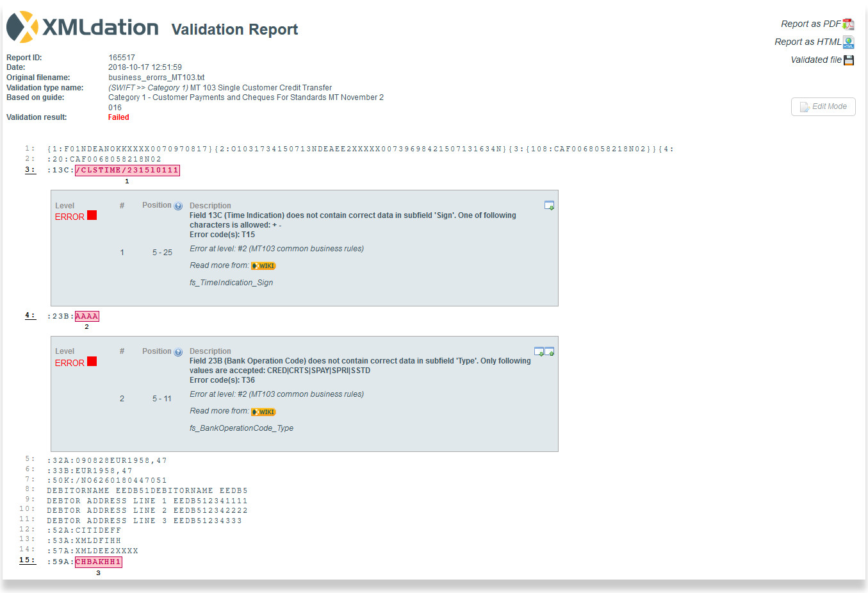Open the WIKI link for fs_BankOperationCode_Type
Image resolution: width=868 pixels, height=593 pixels.
pos(263,411)
